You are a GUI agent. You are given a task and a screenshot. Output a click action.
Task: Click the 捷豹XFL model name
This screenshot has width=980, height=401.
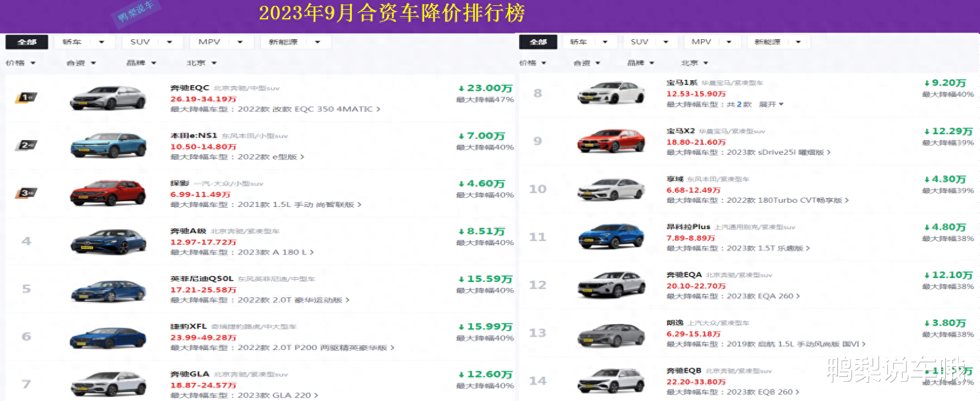coord(188,327)
